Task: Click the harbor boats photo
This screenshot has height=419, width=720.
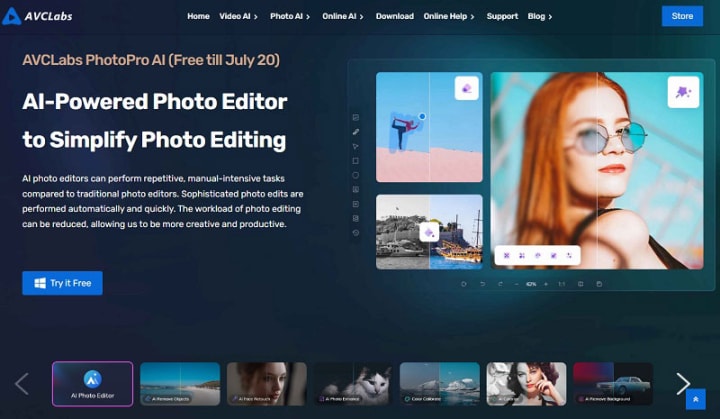Action: [x=429, y=232]
